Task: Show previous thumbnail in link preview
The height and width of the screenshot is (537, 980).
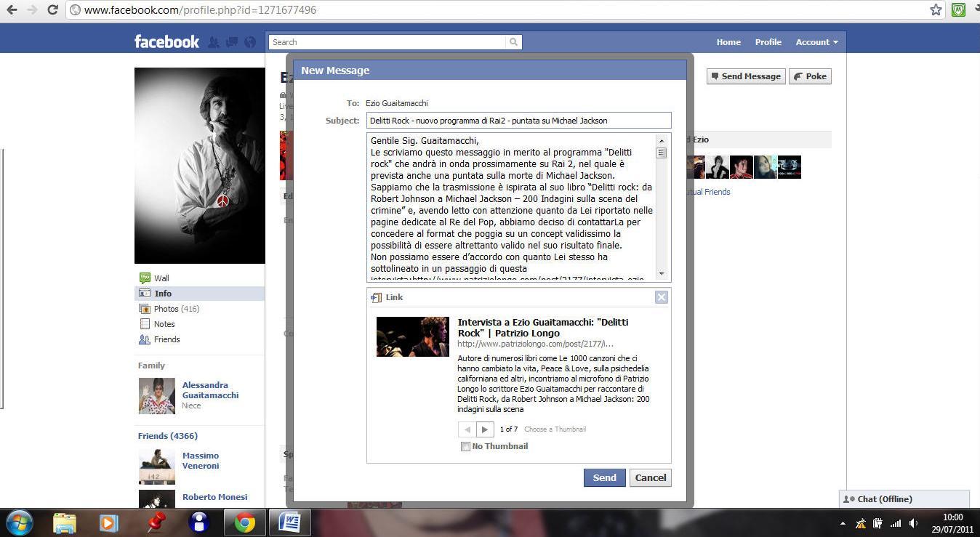Action: [x=467, y=429]
